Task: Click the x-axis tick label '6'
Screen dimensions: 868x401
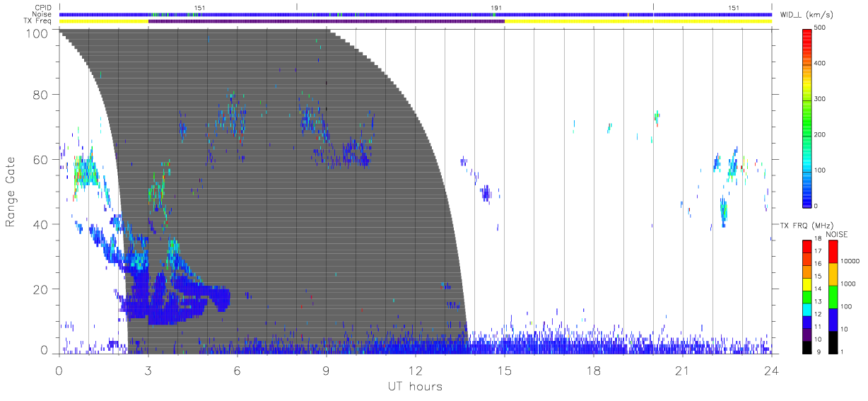Action: point(237,370)
